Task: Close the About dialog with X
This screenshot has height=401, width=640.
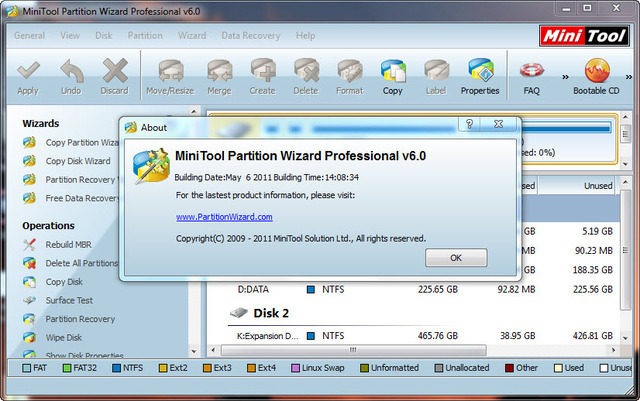Action: (x=498, y=124)
